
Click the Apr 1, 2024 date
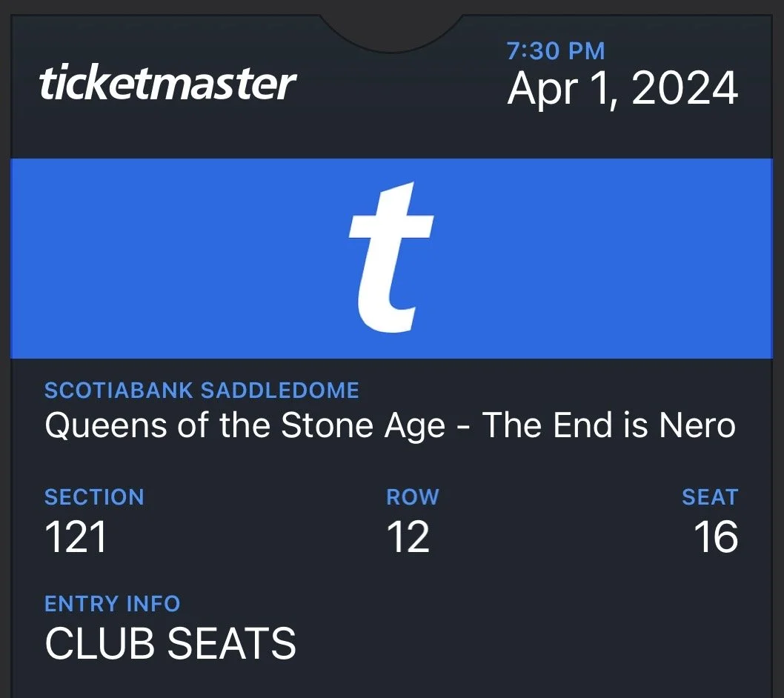point(622,89)
